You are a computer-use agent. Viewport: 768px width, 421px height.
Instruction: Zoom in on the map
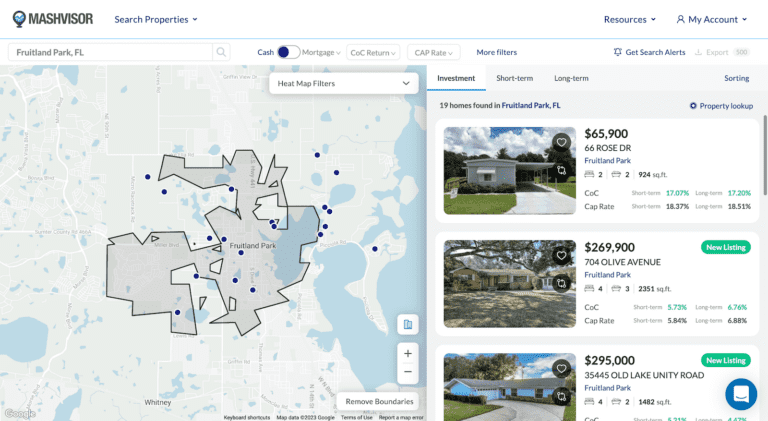(407, 353)
